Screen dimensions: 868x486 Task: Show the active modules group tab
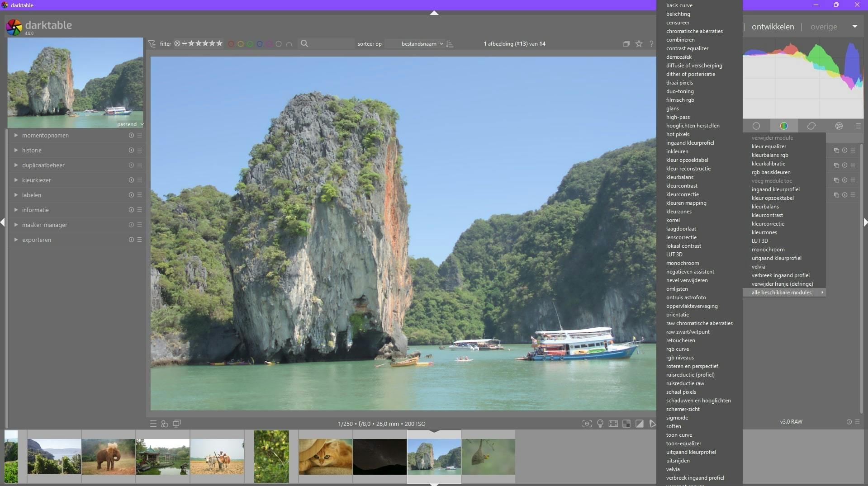(756, 126)
